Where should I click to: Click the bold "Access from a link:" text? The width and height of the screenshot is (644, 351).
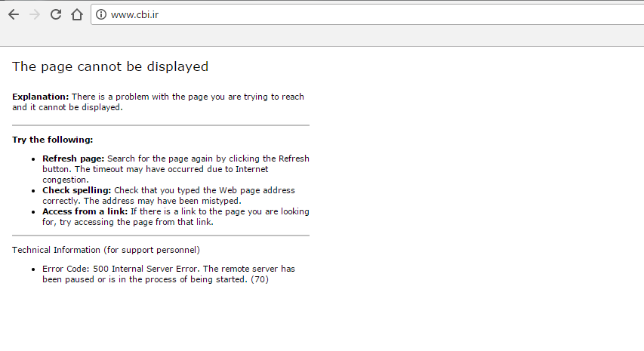click(85, 211)
